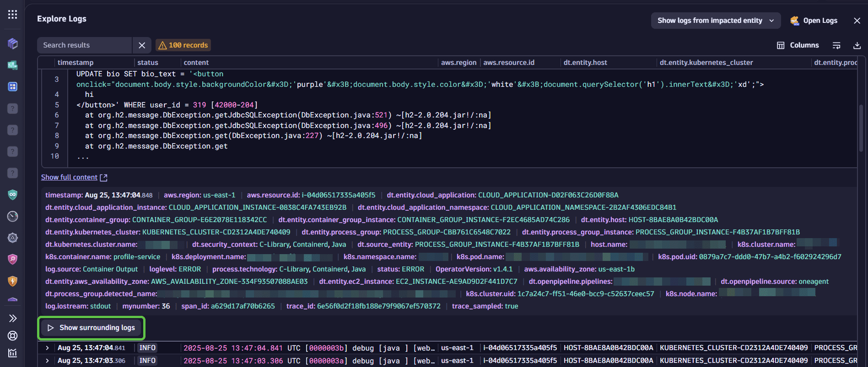Click KUBERNETES_CLUSTER-CD2312A4DE740409 in details
The image size is (868, 367).
coord(216,232)
